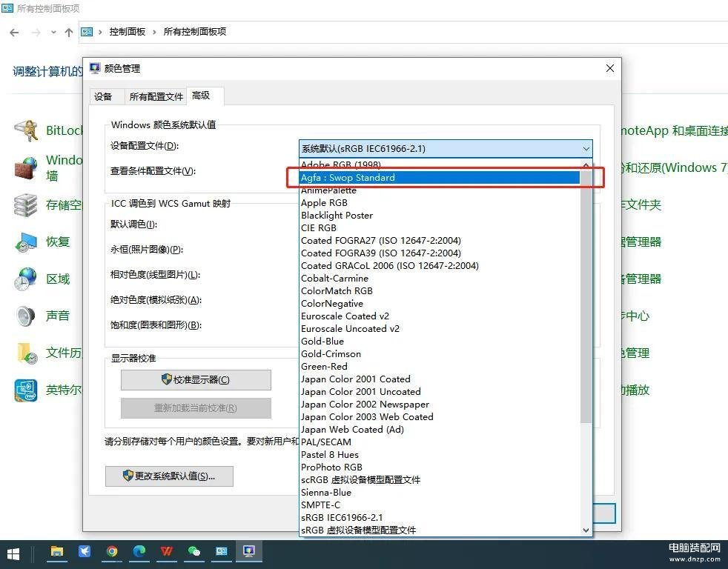Click 控制面板 in the address breadcrumb
Screen dimensions: 728x569
tap(128, 32)
